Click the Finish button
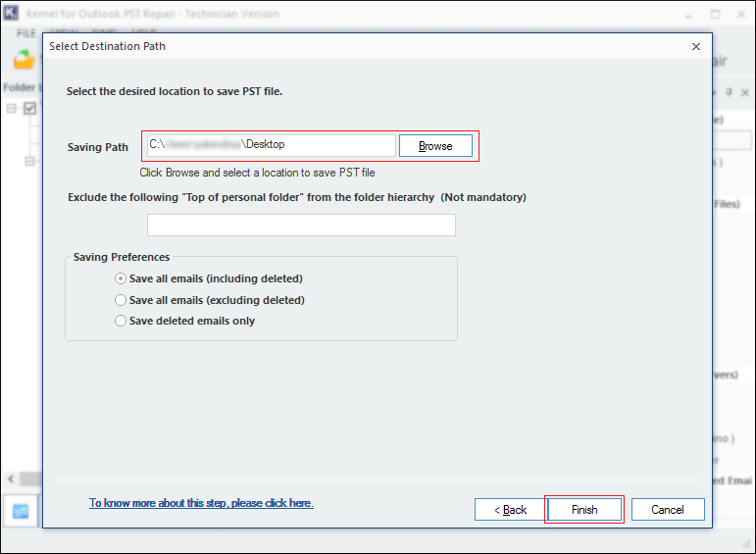Image resolution: width=756 pixels, height=554 pixels. [584, 510]
